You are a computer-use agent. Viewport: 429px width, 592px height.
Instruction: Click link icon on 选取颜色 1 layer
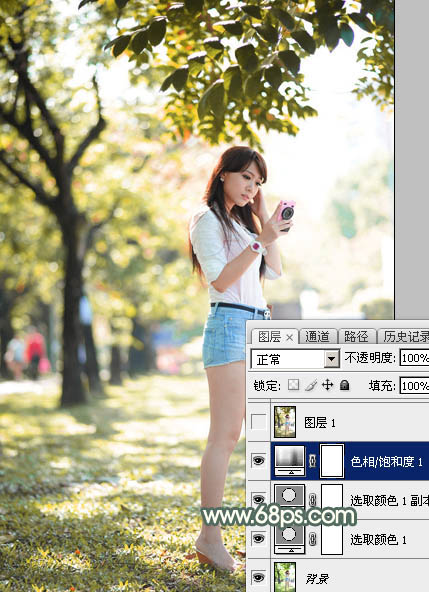(x=312, y=539)
